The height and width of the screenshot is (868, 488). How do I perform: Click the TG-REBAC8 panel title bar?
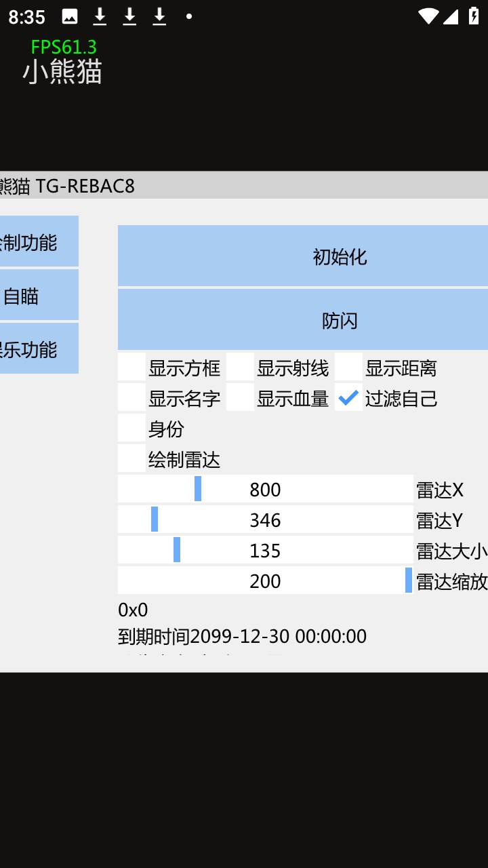click(x=244, y=185)
